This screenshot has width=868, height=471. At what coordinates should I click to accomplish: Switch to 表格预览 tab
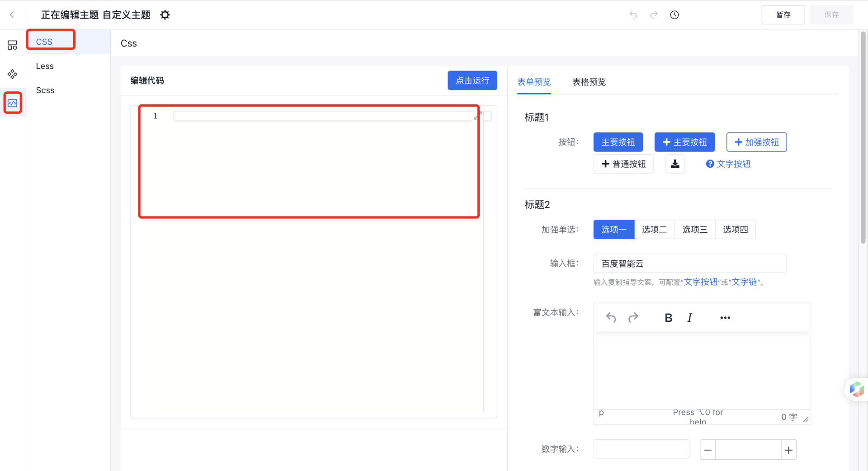589,82
